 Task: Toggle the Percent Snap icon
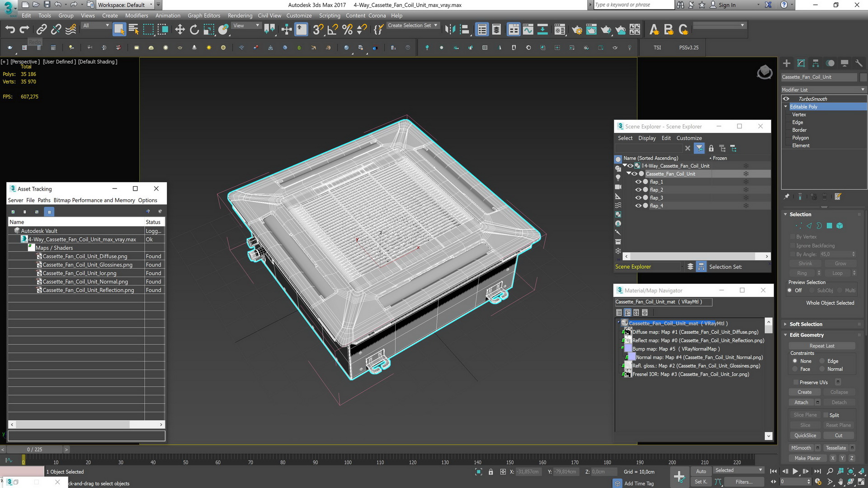tap(347, 30)
